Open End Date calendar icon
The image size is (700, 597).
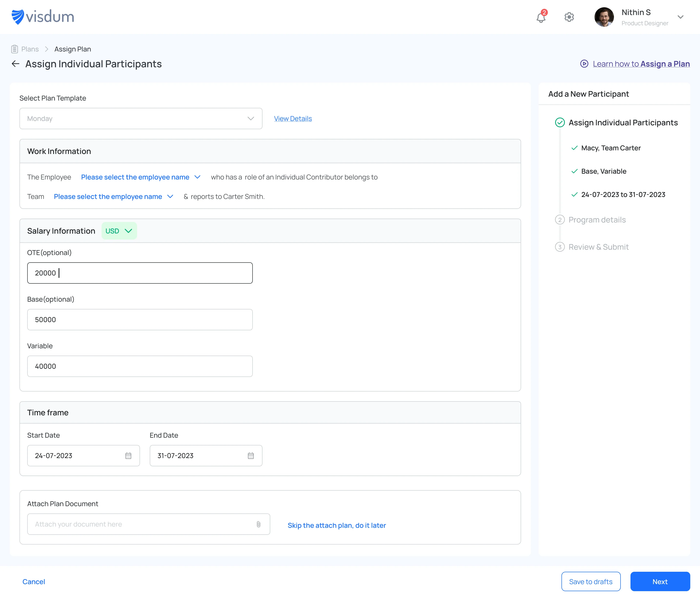click(x=251, y=456)
